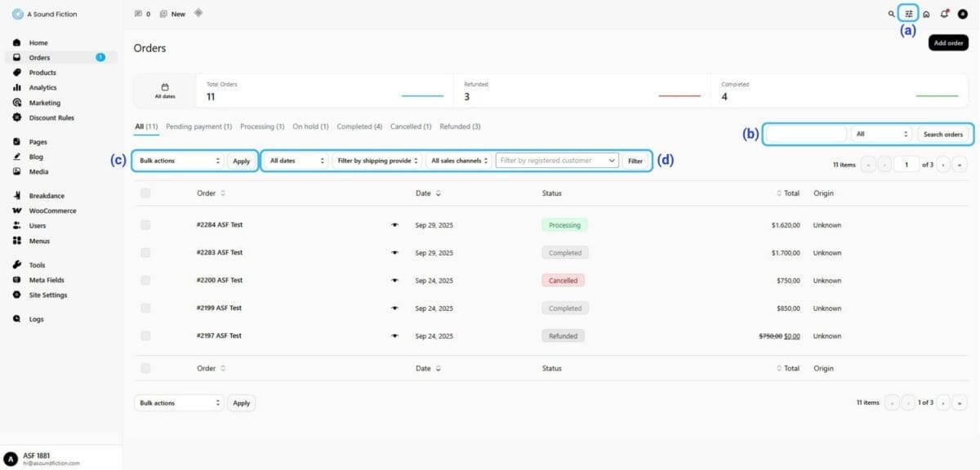Open Analytics from the sidebar
The image size is (980, 470).
click(42, 87)
